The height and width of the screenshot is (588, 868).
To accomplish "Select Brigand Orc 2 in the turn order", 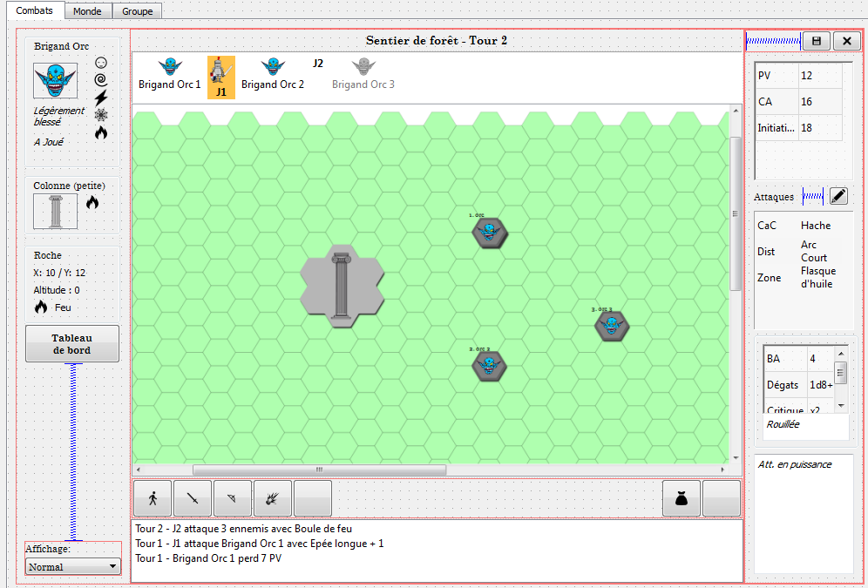I will 273,74.
